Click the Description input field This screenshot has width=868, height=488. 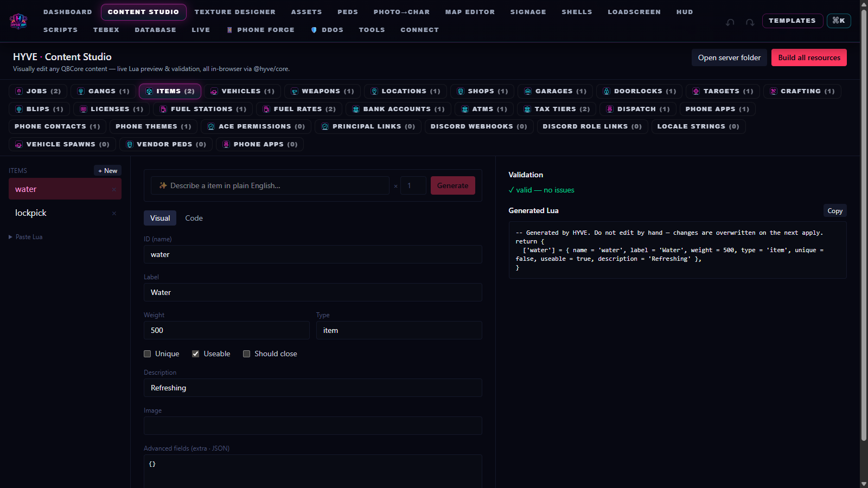coord(313,388)
